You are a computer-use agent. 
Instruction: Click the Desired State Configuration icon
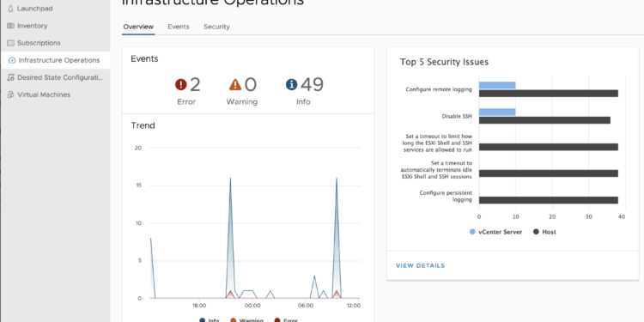click(10, 77)
